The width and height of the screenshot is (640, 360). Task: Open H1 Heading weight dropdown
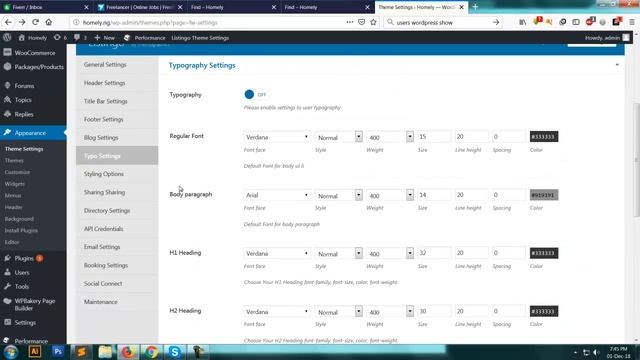[390, 253]
